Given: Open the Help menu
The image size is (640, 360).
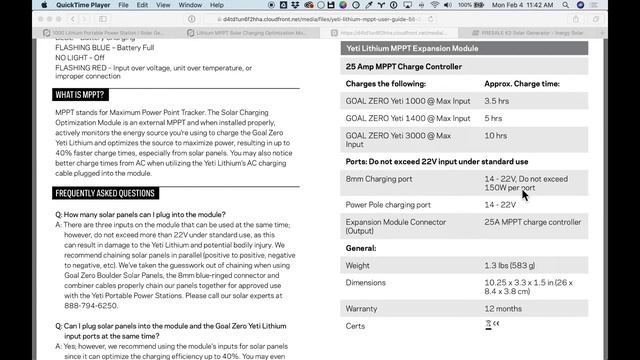Looking at the screenshot, I should pos(217,5).
